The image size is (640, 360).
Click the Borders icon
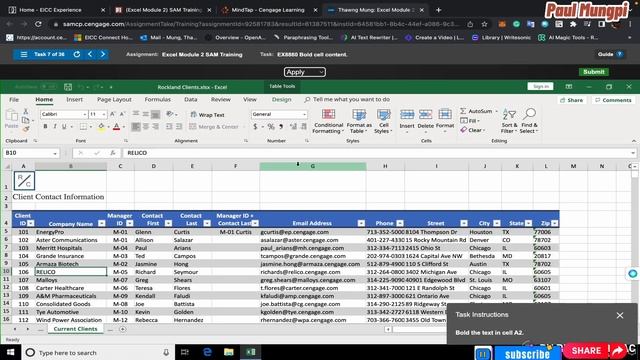83,127
